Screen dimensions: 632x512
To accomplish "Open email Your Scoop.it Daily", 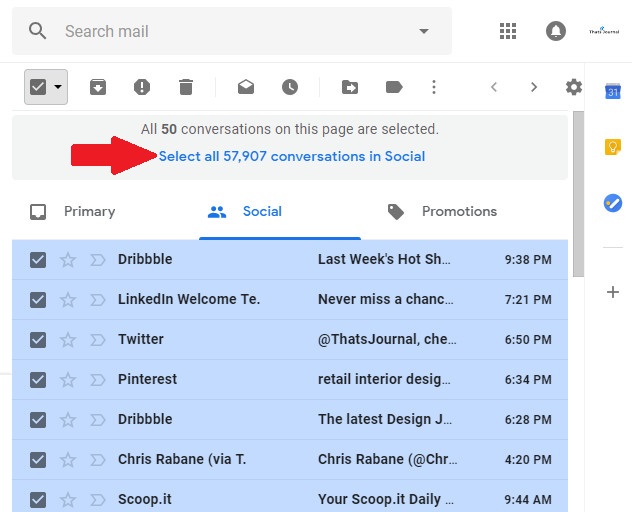I will (x=386, y=499).
